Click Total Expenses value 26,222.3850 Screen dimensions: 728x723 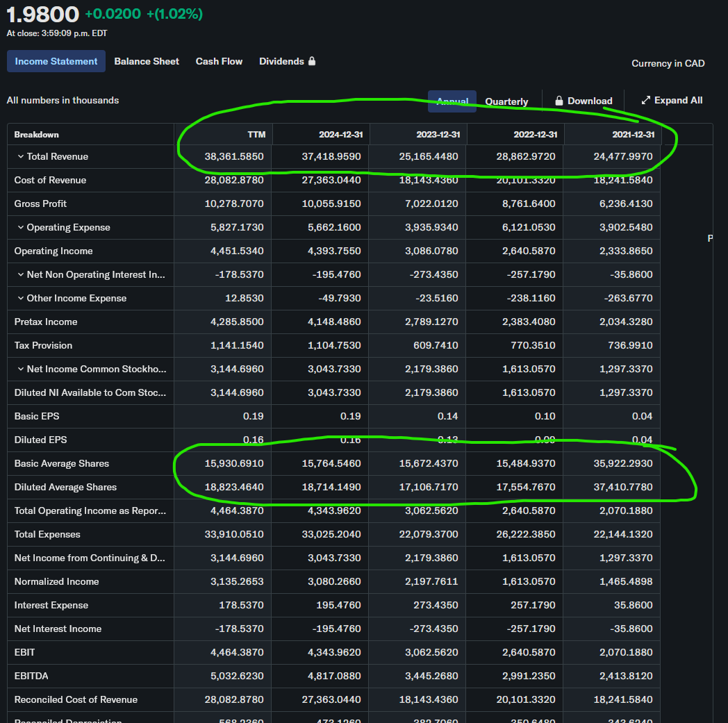click(526, 534)
